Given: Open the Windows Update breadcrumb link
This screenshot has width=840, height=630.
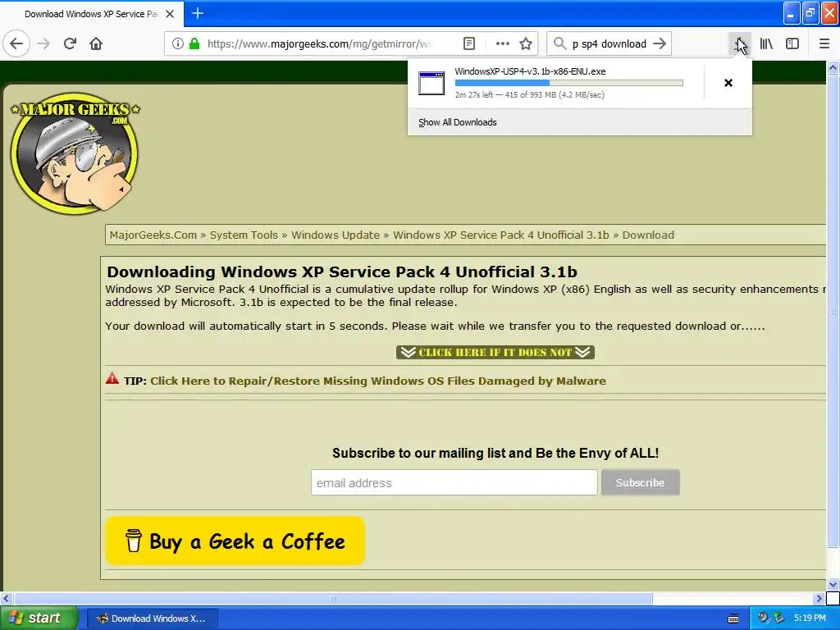Looking at the screenshot, I should click(336, 235).
